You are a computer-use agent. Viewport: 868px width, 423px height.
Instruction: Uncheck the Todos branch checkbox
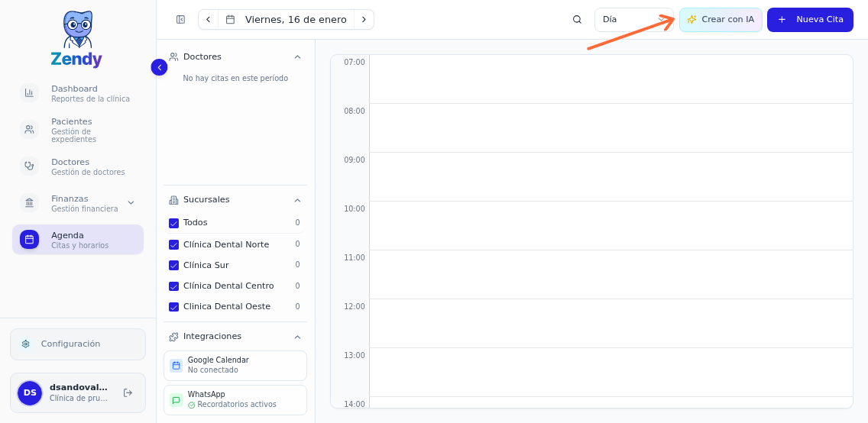tap(173, 223)
